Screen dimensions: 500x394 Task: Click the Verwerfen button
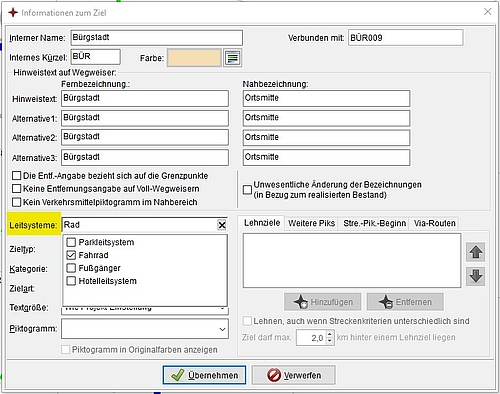coord(294,375)
